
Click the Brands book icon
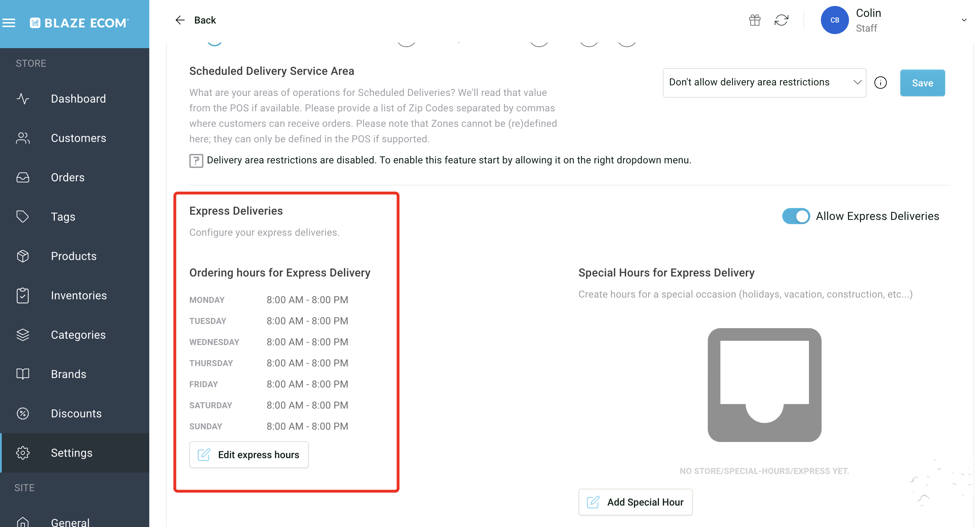click(x=23, y=375)
